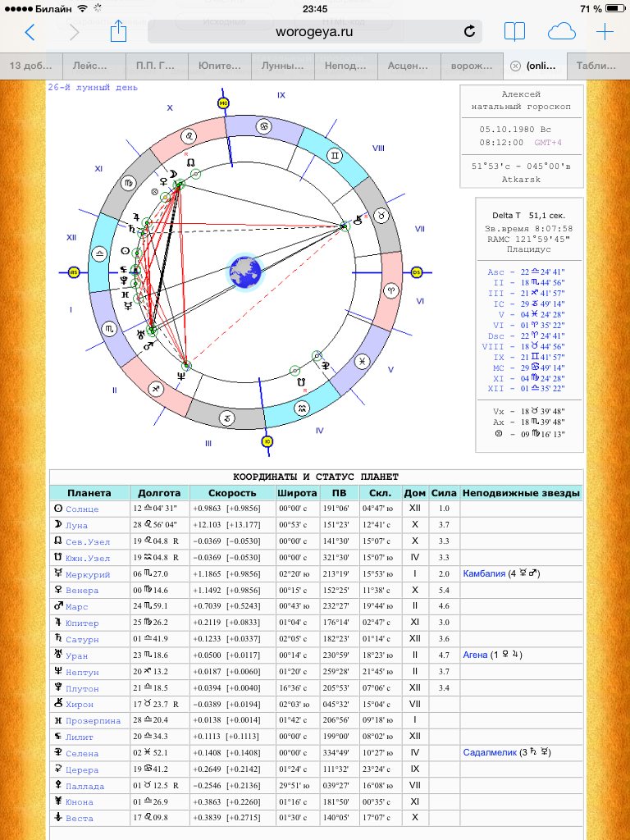Close the current (onli... tab
630x840 pixels.
(515, 66)
